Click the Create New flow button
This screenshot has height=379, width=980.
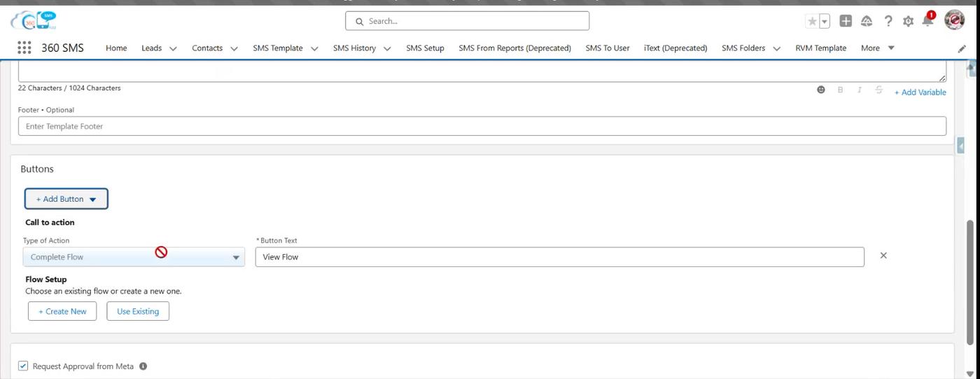(62, 311)
